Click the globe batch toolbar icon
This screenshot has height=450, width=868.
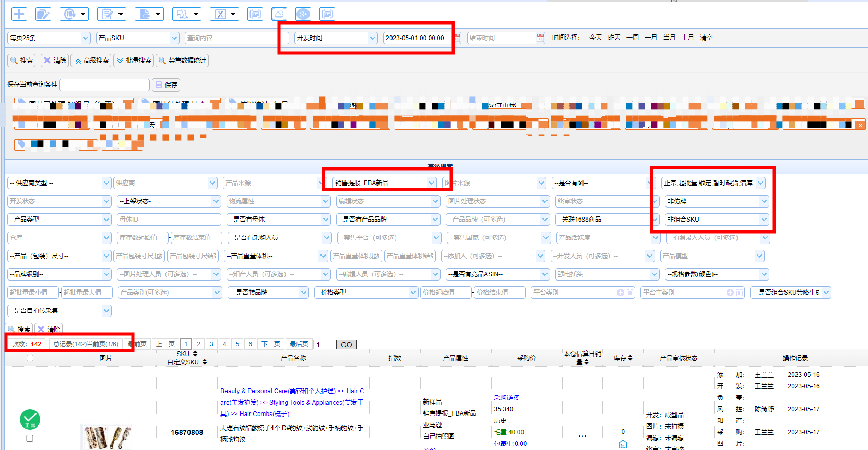pyautogui.click(x=74, y=14)
